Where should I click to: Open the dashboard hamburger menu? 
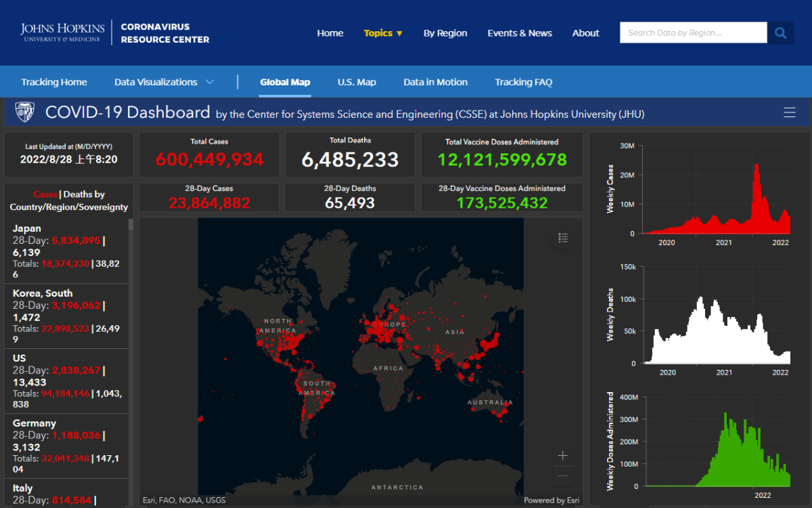[790, 112]
